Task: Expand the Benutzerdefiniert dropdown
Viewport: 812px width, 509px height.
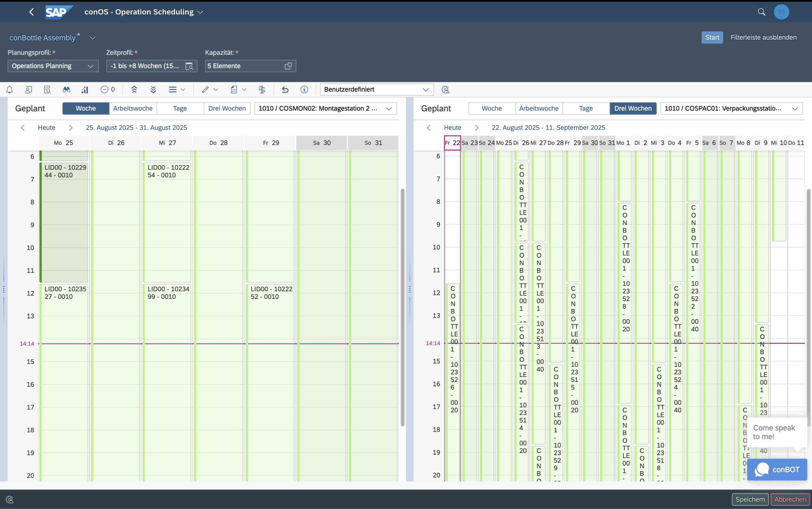Action: tap(377, 89)
